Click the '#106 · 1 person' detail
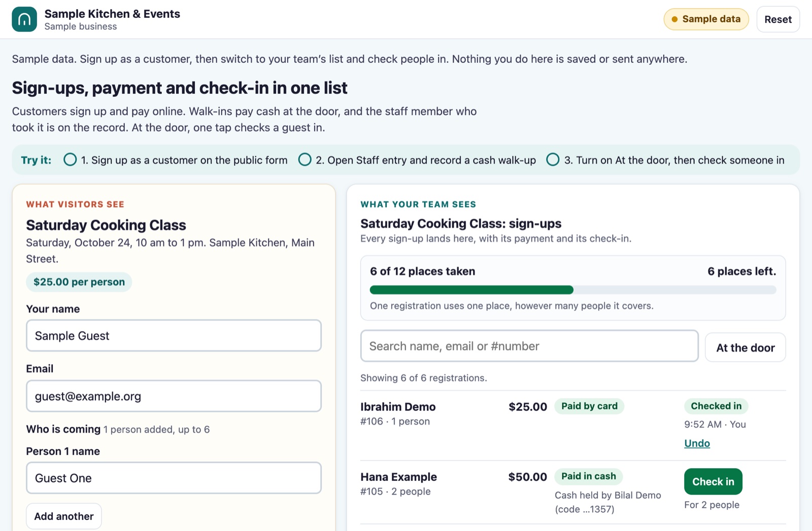812x531 pixels. click(x=395, y=421)
